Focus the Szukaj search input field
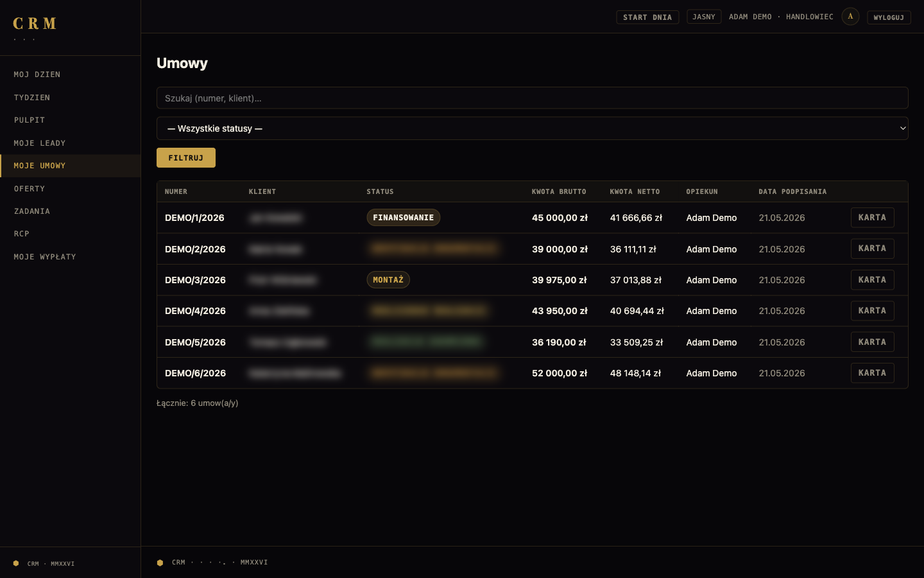924x578 pixels. click(x=533, y=98)
